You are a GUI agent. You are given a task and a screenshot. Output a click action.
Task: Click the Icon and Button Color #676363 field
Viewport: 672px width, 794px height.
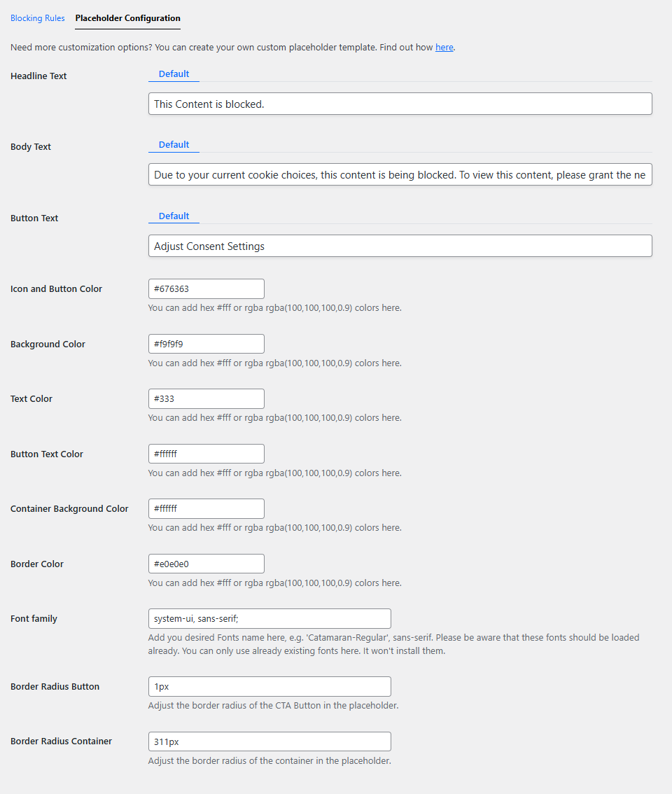point(206,288)
